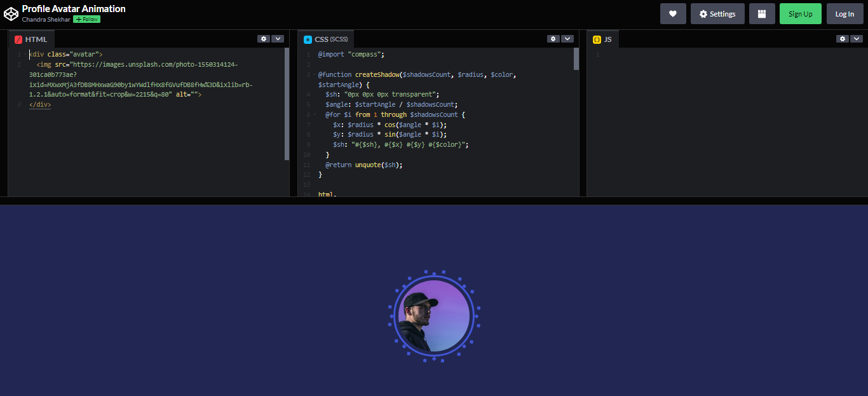Follow Chandra Shekhar
Viewport: 868px width, 396px height.
86,19
